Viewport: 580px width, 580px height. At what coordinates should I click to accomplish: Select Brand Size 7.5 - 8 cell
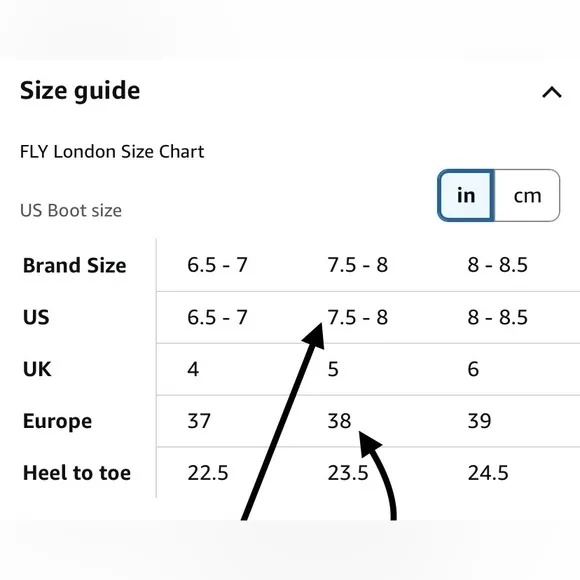[358, 265]
